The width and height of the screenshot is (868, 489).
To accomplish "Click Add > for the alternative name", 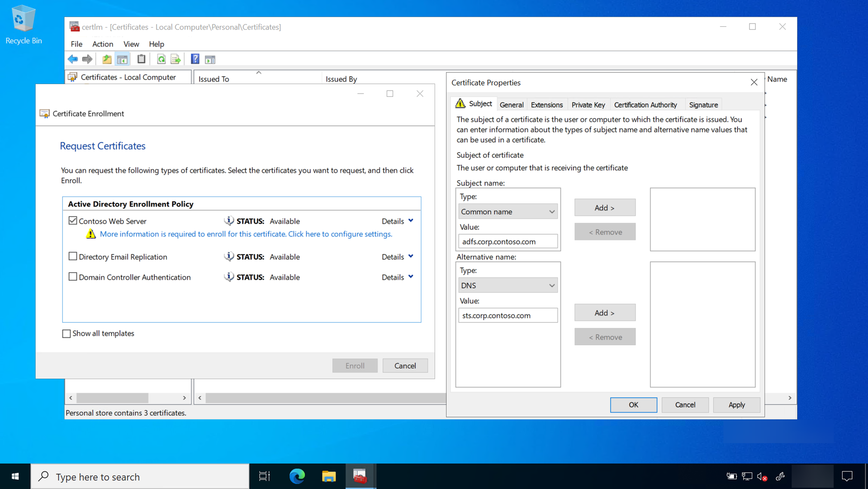I will [x=605, y=313].
